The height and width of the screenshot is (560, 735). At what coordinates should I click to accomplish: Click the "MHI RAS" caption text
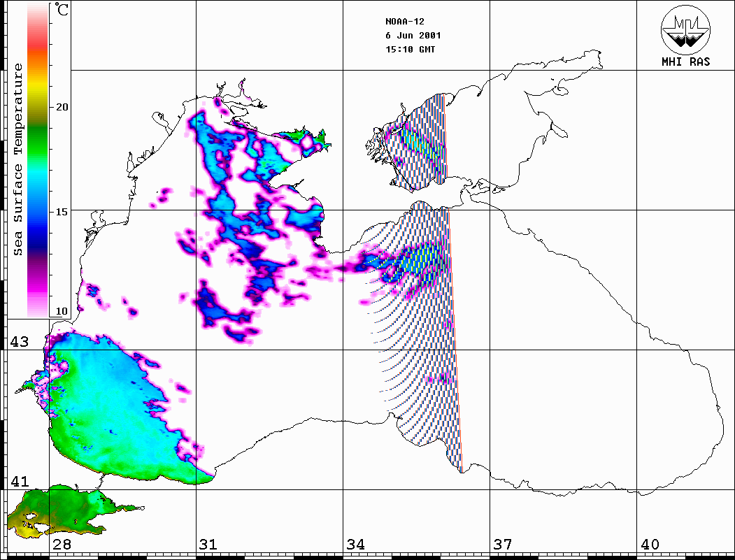point(686,62)
